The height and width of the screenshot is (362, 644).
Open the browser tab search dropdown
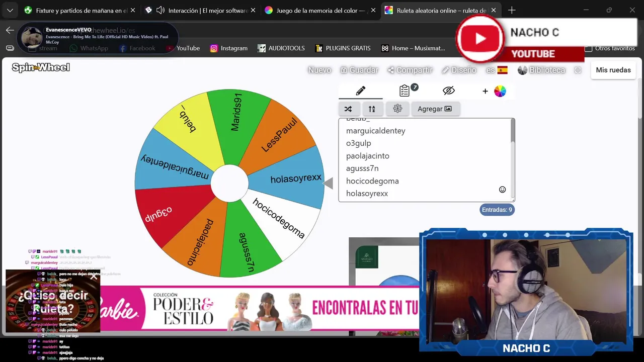(10, 10)
